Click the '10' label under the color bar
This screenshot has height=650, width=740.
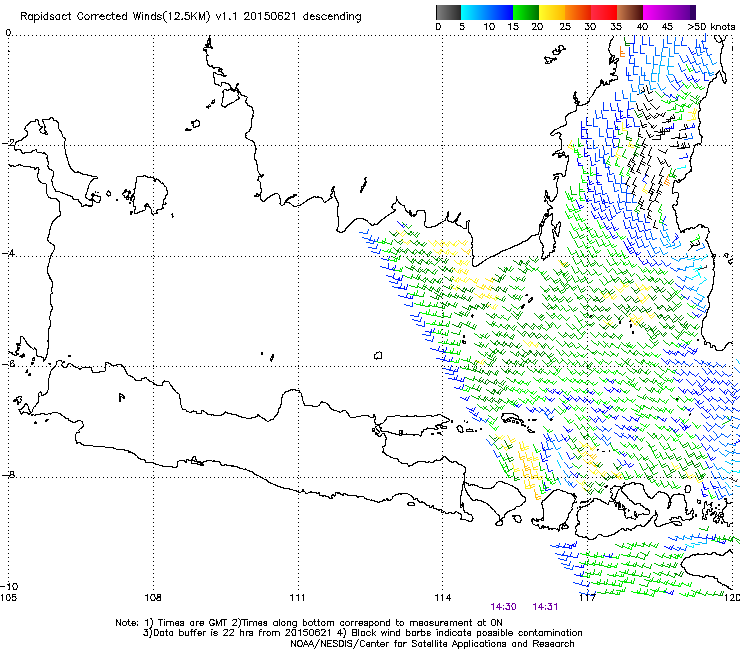pyautogui.click(x=489, y=27)
